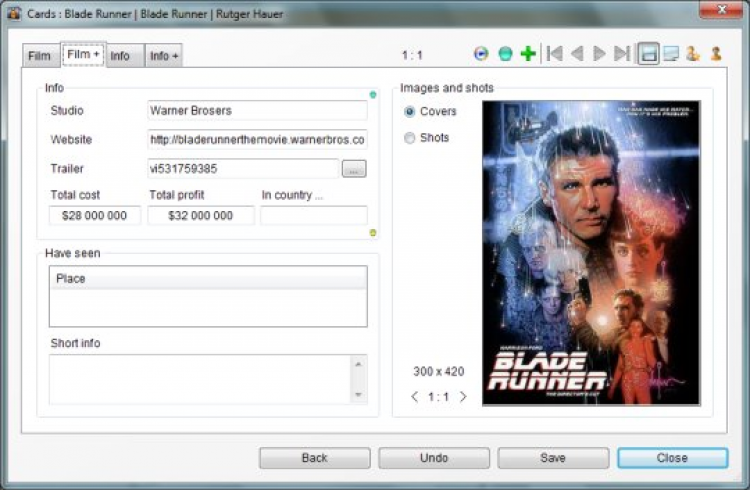Show previous image with left chevron
This screenshot has width=750, height=490.
click(x=415, y=397)
